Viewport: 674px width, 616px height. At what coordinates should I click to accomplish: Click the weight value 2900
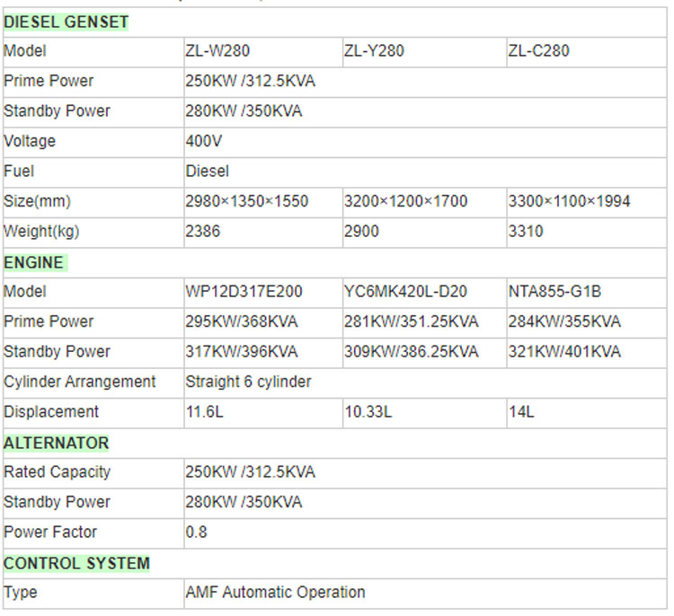(x=361, y=232)
